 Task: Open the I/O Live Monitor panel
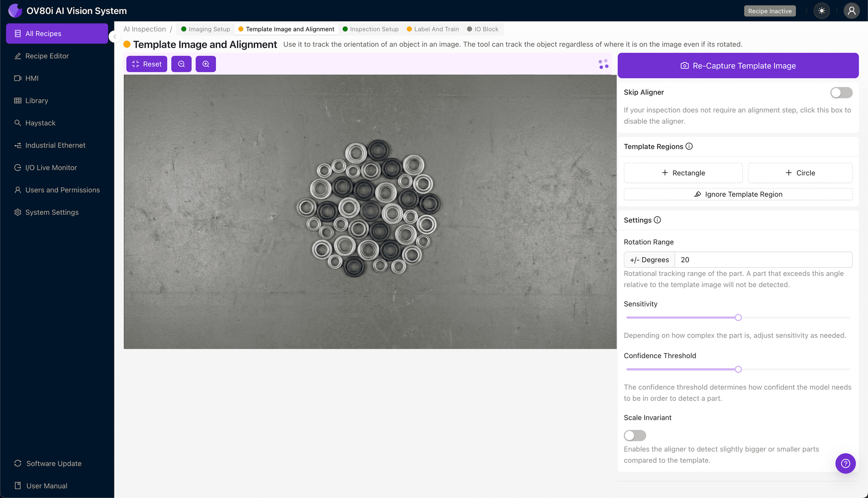coord(50,167)
